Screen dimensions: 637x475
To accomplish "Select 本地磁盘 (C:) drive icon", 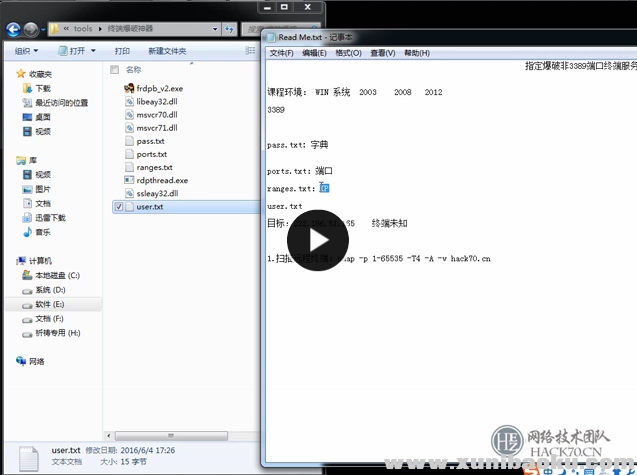I will [27, 275].
